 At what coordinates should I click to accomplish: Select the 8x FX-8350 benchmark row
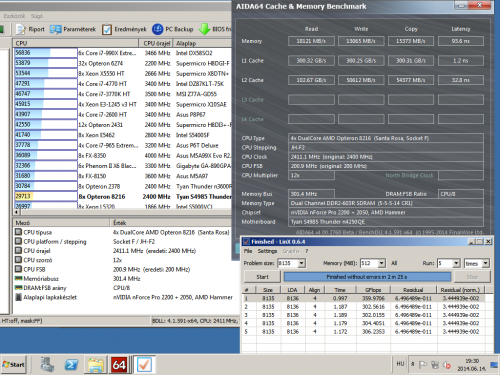point(123,155)
